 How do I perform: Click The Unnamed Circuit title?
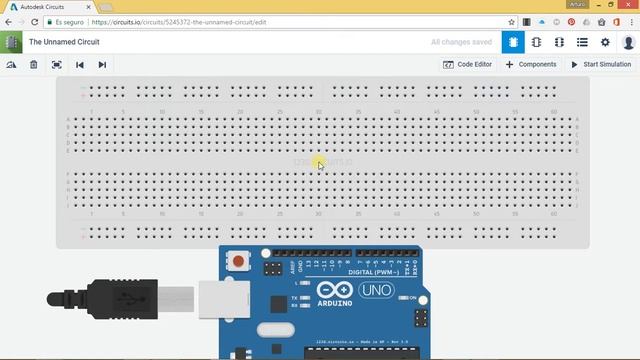pos(64,42)
